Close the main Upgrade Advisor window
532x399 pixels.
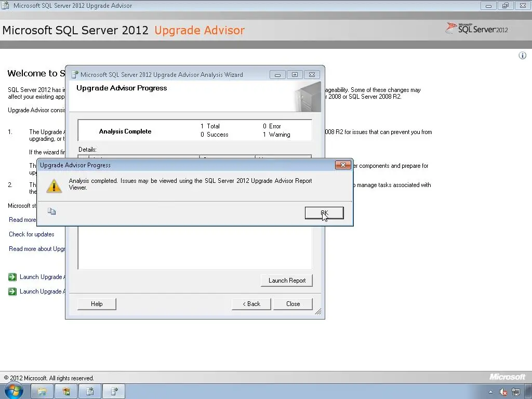523,5
